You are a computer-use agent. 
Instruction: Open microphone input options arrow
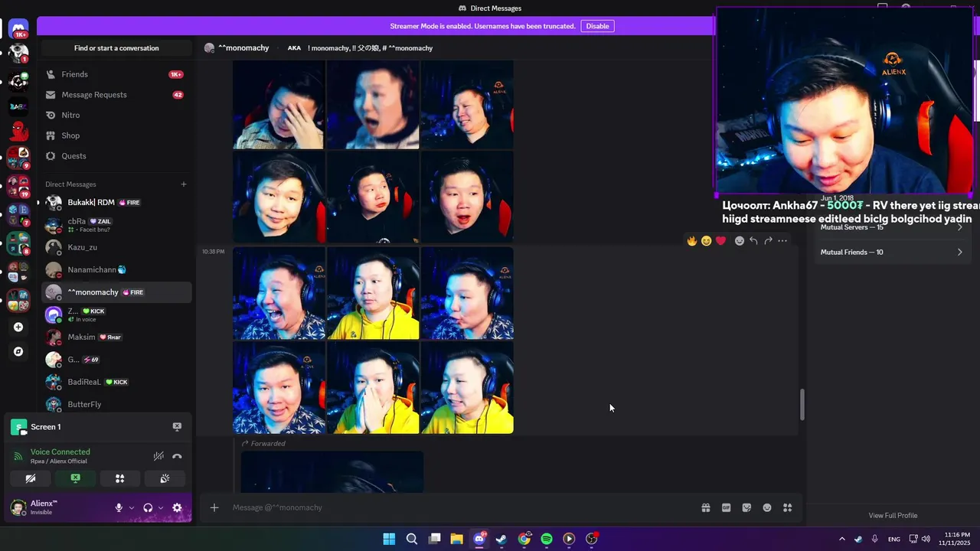point(131,507)
